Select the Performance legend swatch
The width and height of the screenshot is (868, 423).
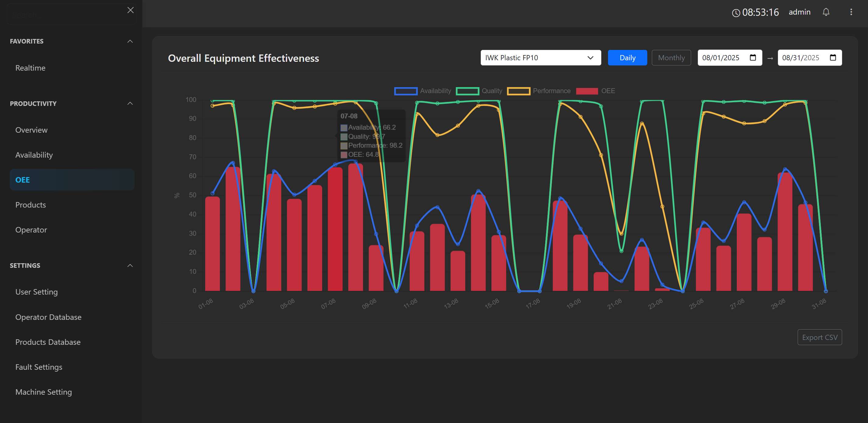point(519,91)
